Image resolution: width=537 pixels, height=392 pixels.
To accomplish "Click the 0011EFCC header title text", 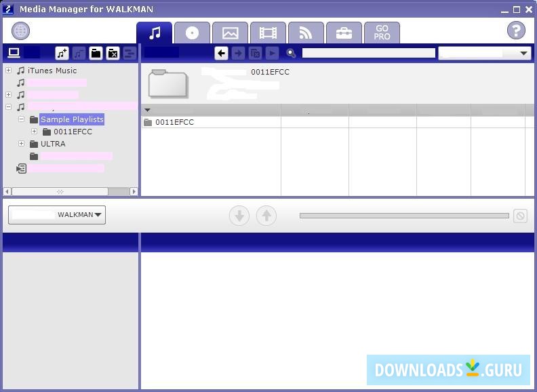I will (x=271, y=72).
